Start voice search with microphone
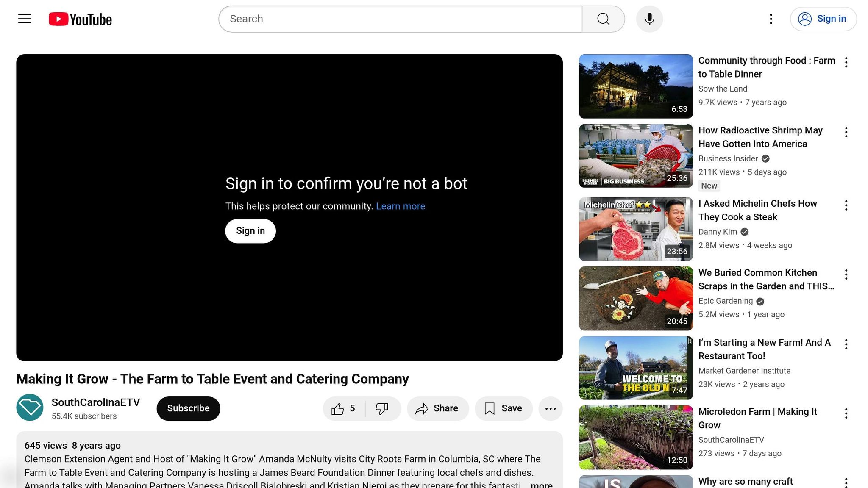The height and width of the screenshot is (488, 868). click(649, 19)
